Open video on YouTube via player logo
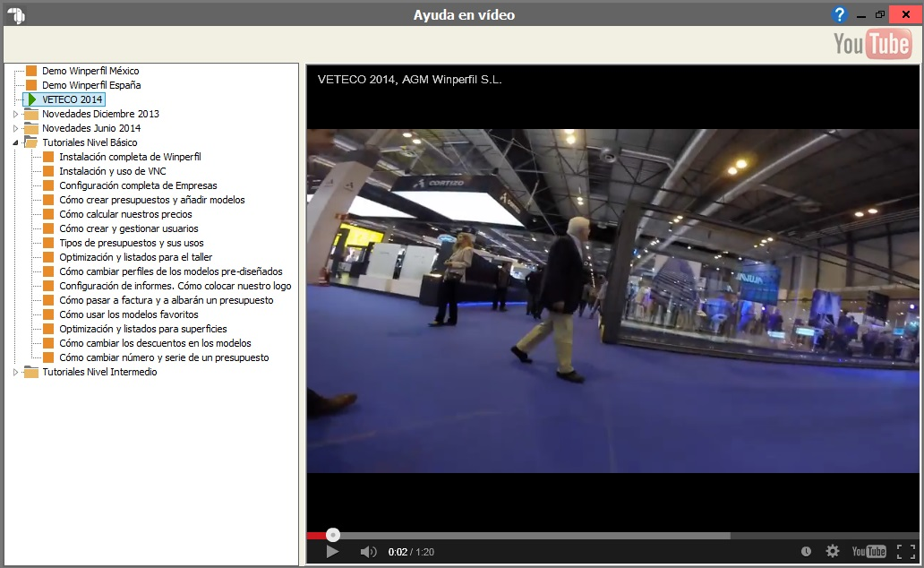Screen dimensions: 924x568 point(868,552)
